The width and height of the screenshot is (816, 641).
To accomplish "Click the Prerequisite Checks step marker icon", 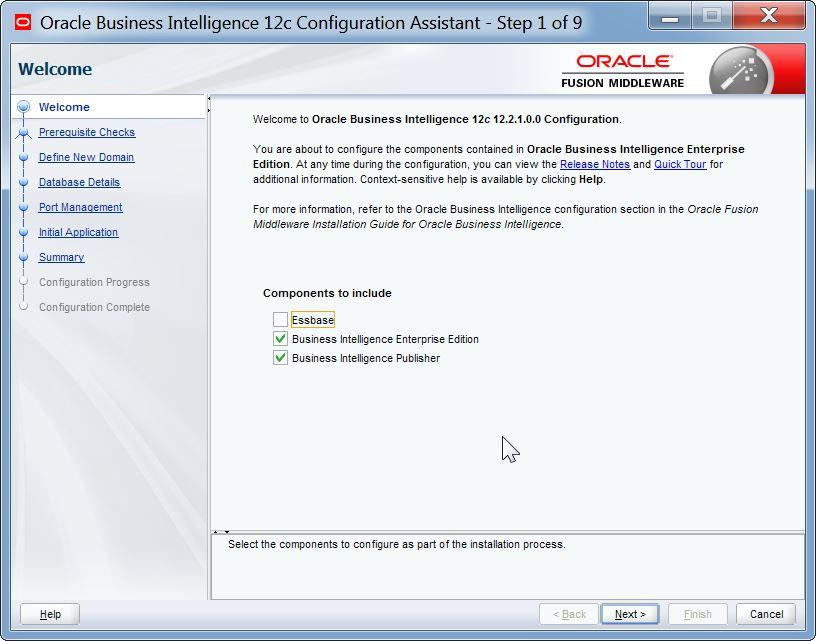I will click(x=23, y=133).
